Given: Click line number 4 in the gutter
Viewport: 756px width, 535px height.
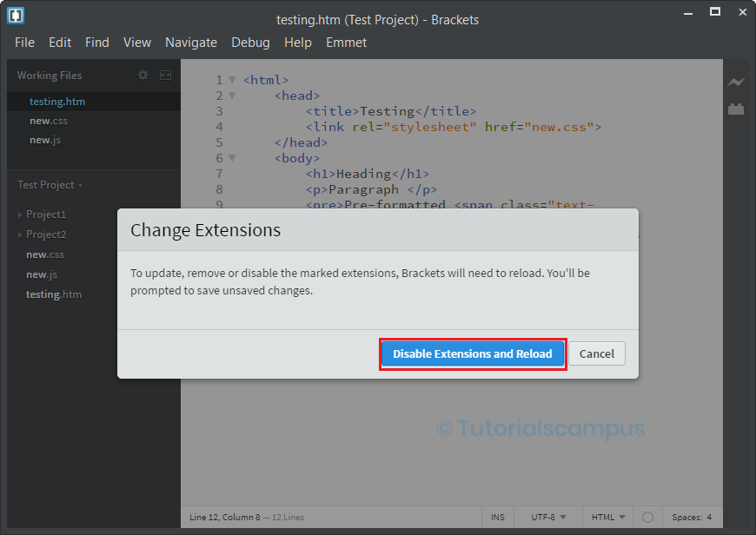Looking at the screenshot, I should 219,127.
